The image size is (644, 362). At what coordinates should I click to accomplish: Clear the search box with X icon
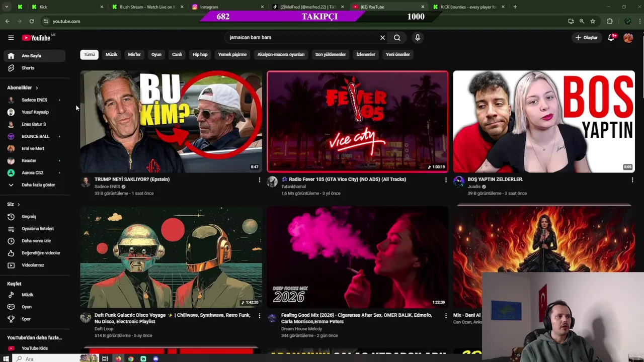382,38
